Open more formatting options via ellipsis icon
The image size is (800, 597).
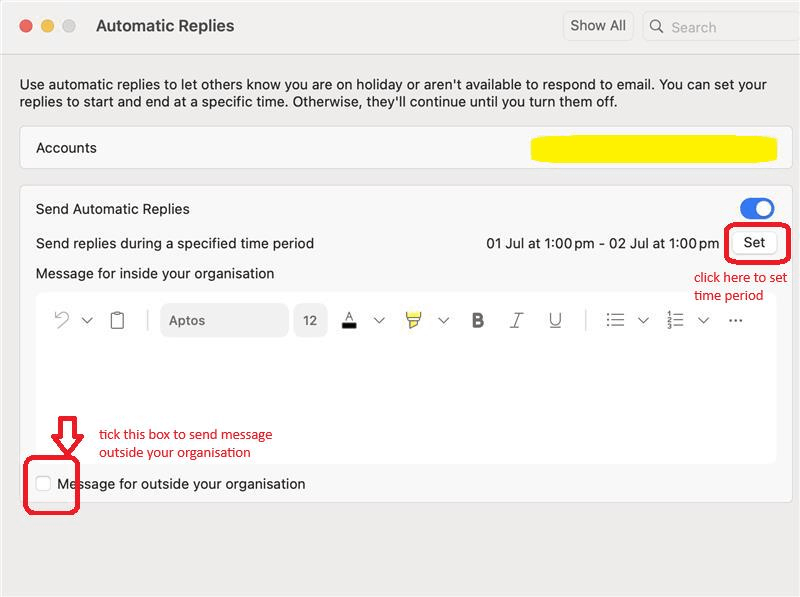pos(733,320)
